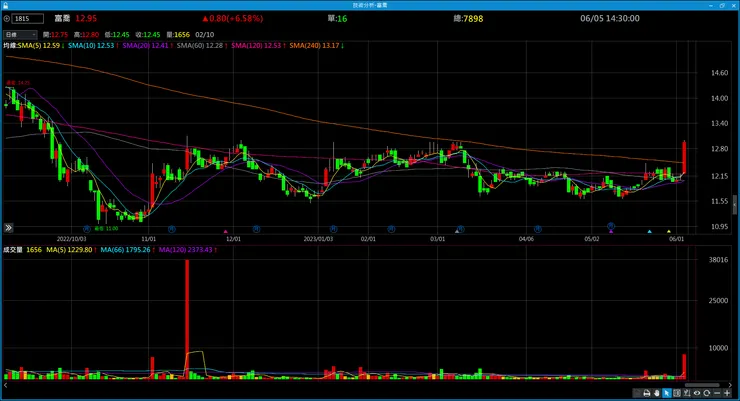The image size is (740, 401).
Task: Click the lock icon in title bar
Action: (x=5, y=5)
